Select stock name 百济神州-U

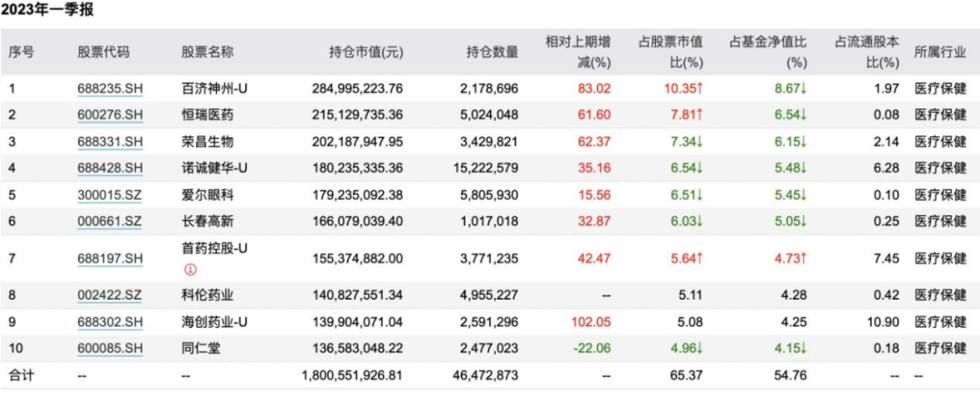(214, 89)
